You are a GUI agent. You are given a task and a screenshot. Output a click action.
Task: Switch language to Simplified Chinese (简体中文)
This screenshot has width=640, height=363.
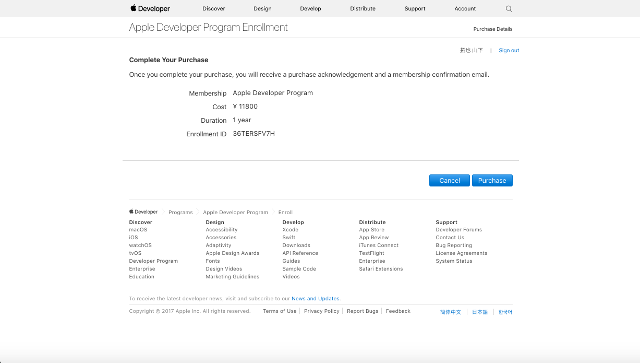click(x=451, y=312)
